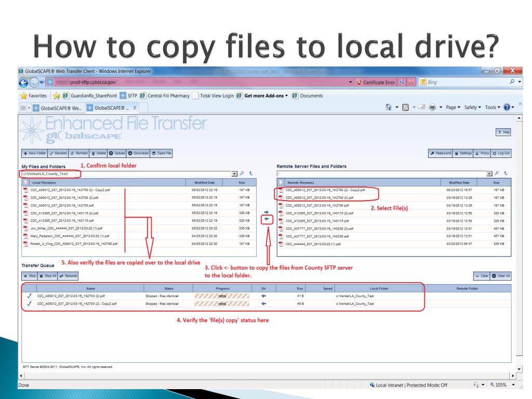Open the SFTP favorites bar link
532x399 pixels.
(x=129, y=96)
